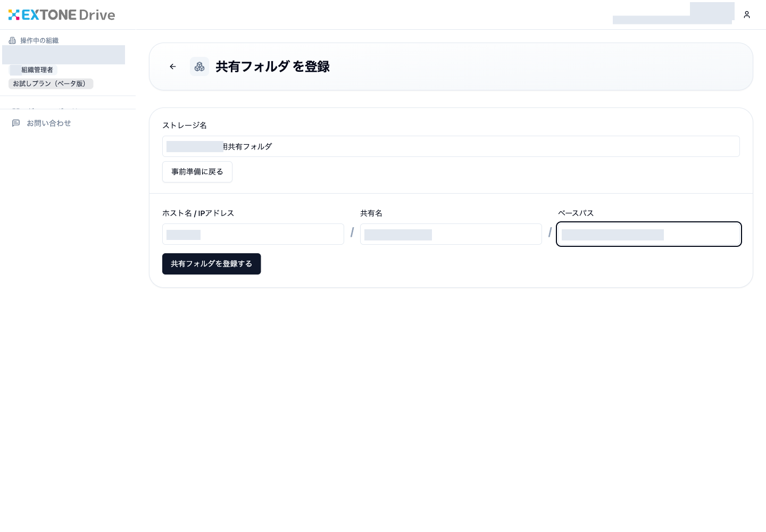Click the 操作中の組織 label
This screenshot has width=766, height=532.
tap(39, 40)
